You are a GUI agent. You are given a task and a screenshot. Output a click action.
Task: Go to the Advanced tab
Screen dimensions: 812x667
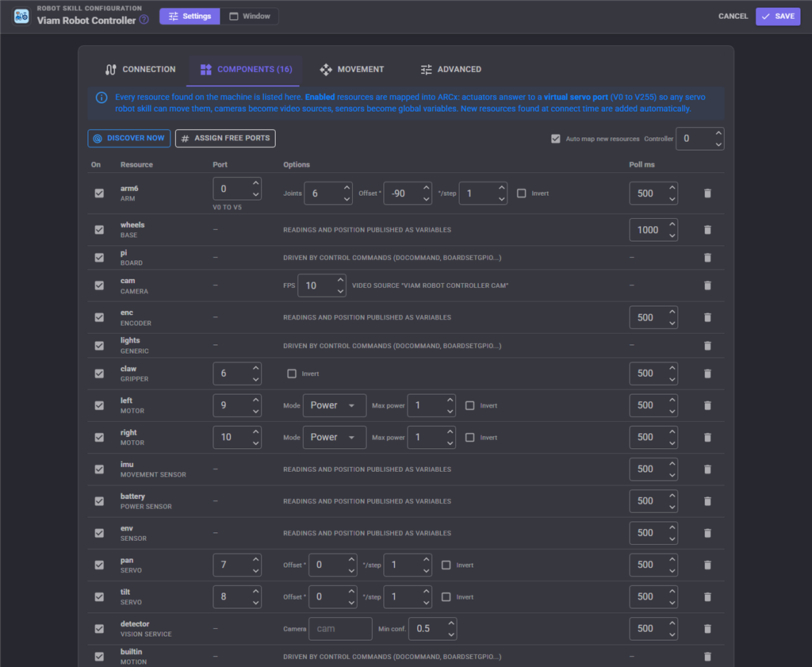[x=450, y=69]
